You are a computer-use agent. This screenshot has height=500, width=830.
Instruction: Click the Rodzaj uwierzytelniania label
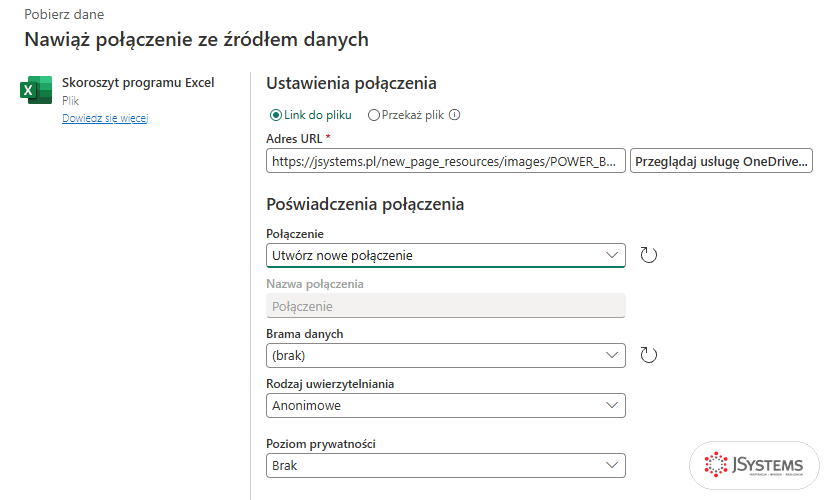click(330, 384)
